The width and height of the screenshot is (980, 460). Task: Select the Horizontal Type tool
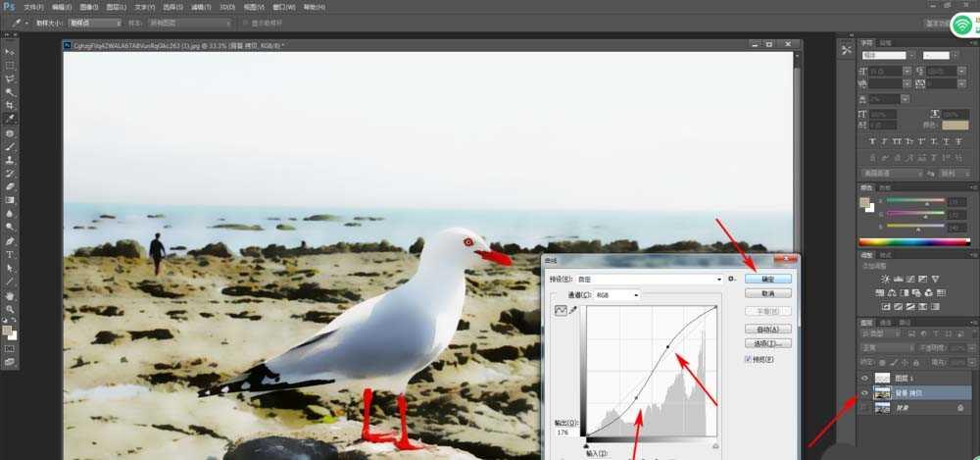click(x=10, y=254)
